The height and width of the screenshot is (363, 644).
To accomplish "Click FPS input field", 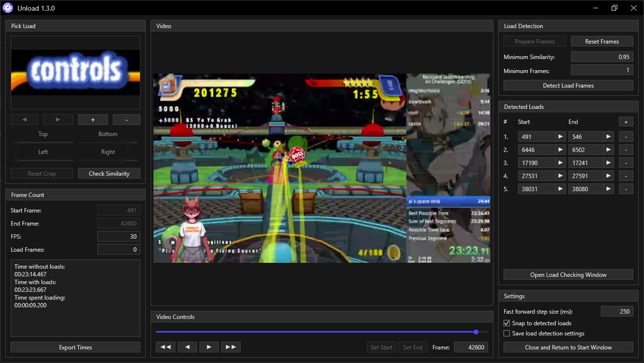I will 119,237.
